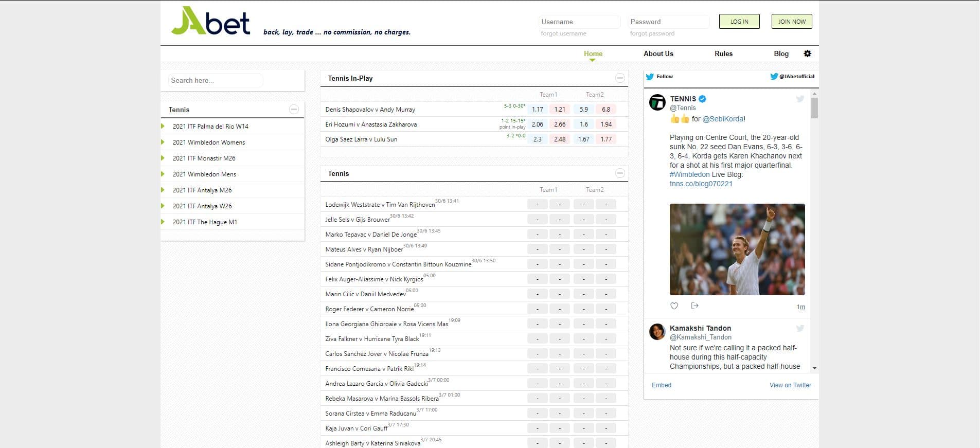
Task: Click the JOIN NOW button
Action: (x=792, y=22)
